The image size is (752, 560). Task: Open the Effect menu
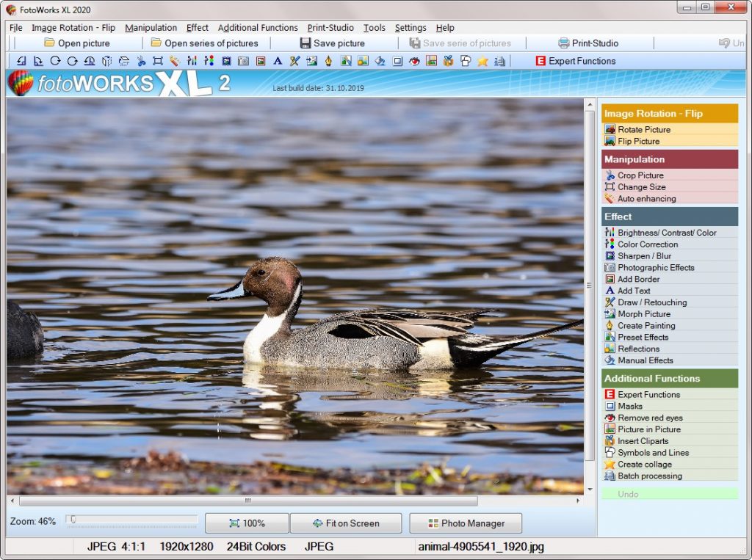pyautogui.click(x=196, y=27)
